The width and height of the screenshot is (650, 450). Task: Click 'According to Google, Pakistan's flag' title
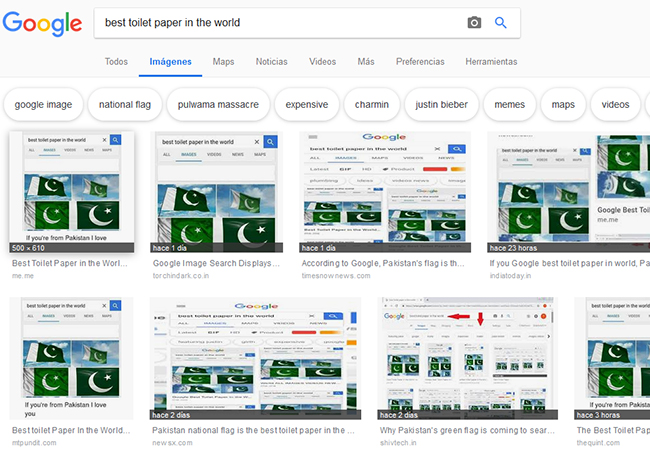[383, 263]
